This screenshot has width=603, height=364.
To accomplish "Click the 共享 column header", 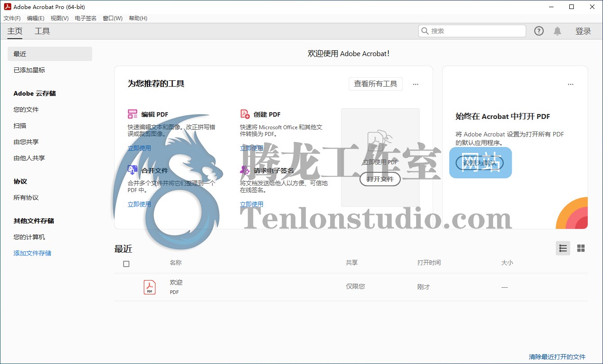I will tap(352, 263).
